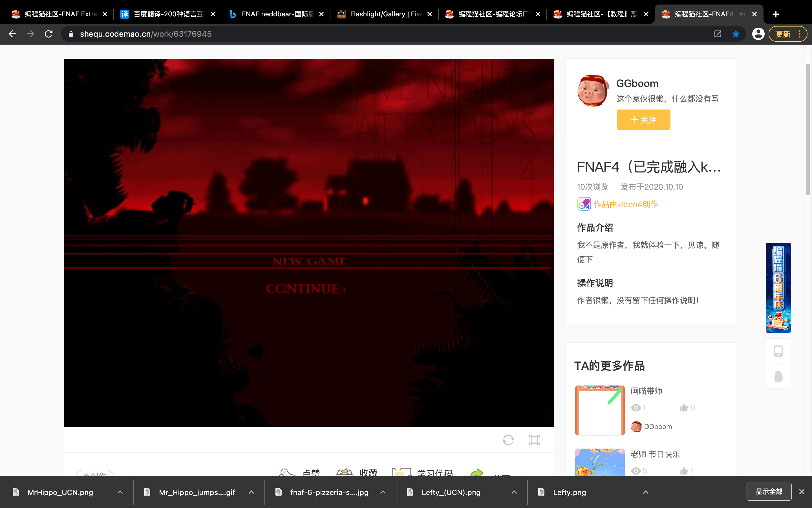Click the eye views icon for 画喵带师
Image resolution: width=812 pixels, height=508 pixels.
pyautogui.click(x=636, y=408)
